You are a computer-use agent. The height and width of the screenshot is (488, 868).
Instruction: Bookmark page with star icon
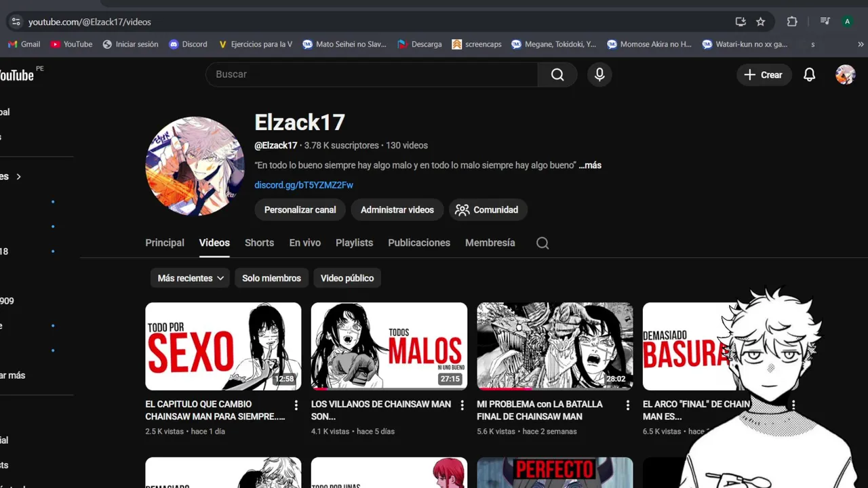761,22
